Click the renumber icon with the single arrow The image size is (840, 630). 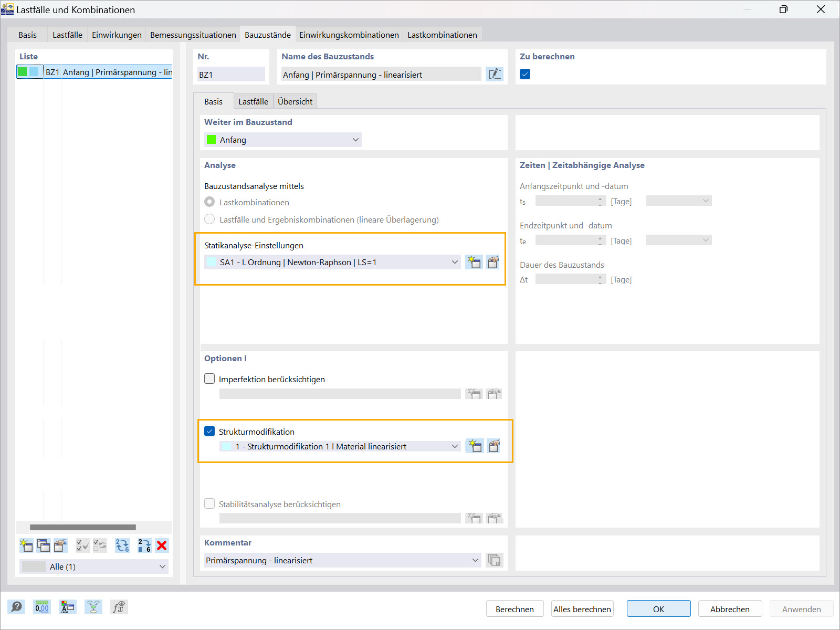[144, 545]
